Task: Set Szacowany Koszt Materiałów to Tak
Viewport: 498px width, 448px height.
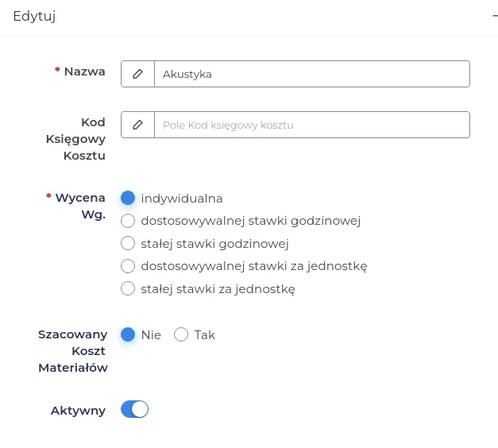Action: click(181, 334)
